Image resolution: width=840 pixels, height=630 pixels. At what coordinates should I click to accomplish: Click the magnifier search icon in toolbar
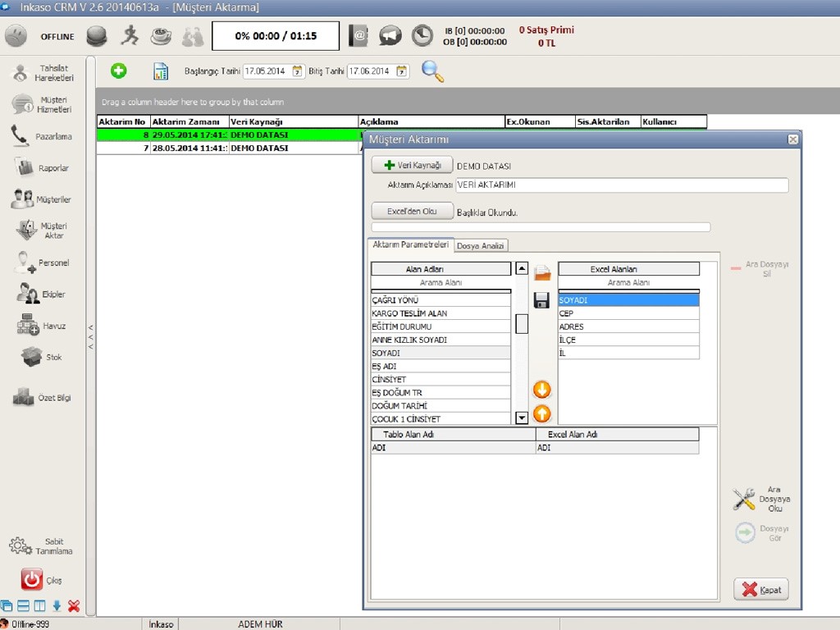(432, 71)
